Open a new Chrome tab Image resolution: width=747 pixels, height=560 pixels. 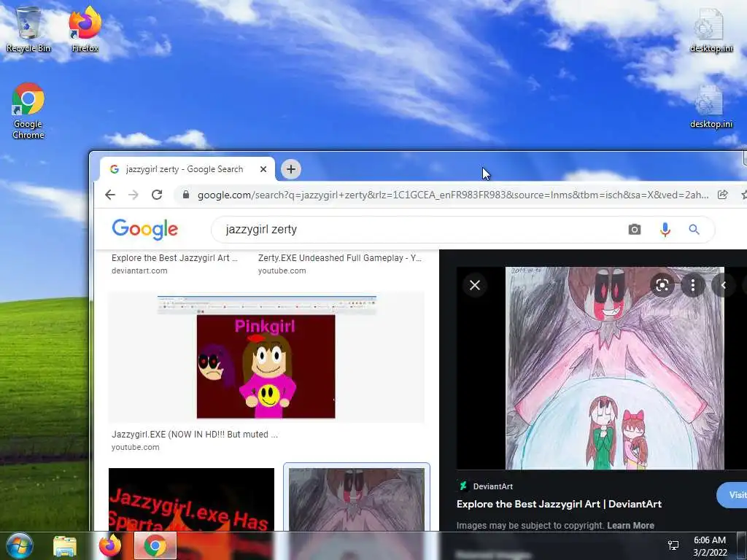click(290, 169)
